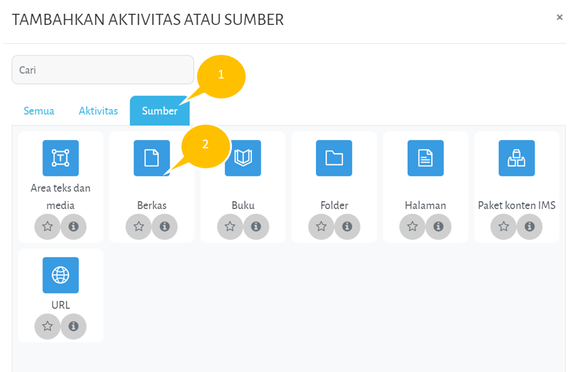Image resolution: width=588 pixels, height=372 pixels.
Task: Star the Berkas resource as favorite
Action: pyautogui.click(x=138, y=227)
